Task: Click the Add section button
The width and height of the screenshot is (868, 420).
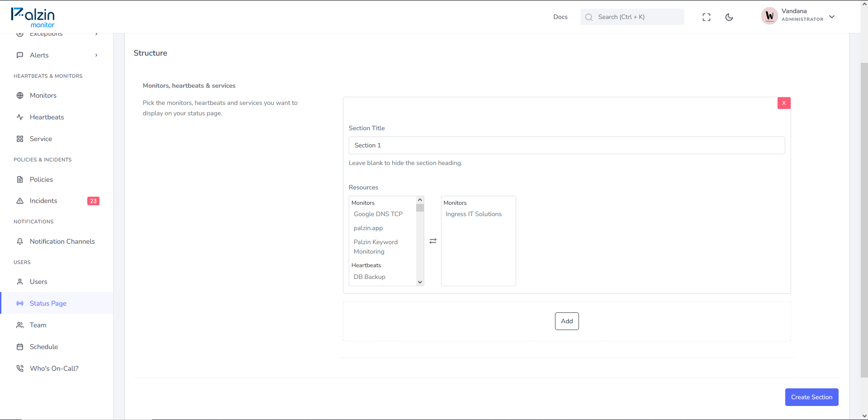Action: [x=567, y=321]
